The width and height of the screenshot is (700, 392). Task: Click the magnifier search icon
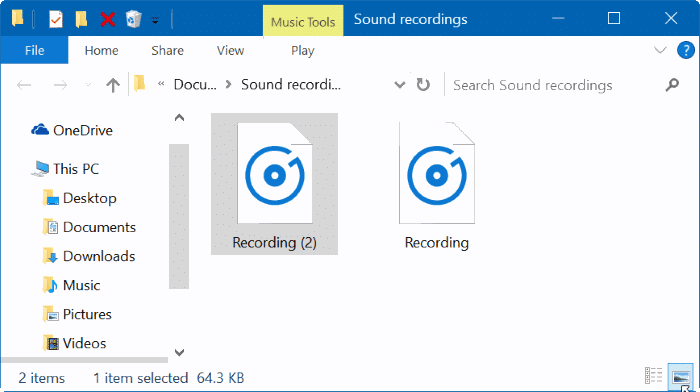pyautogui.click(x=672, y=85)
